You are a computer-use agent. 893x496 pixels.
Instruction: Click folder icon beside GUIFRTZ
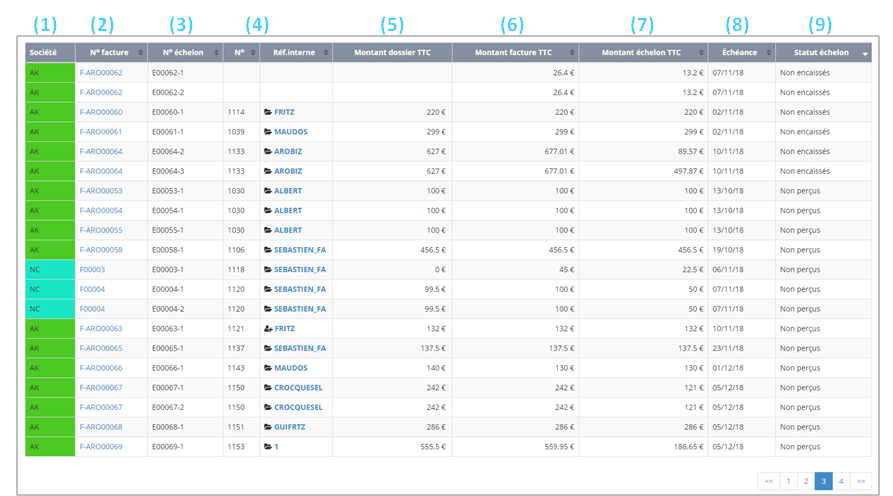(x=268, y=427)
